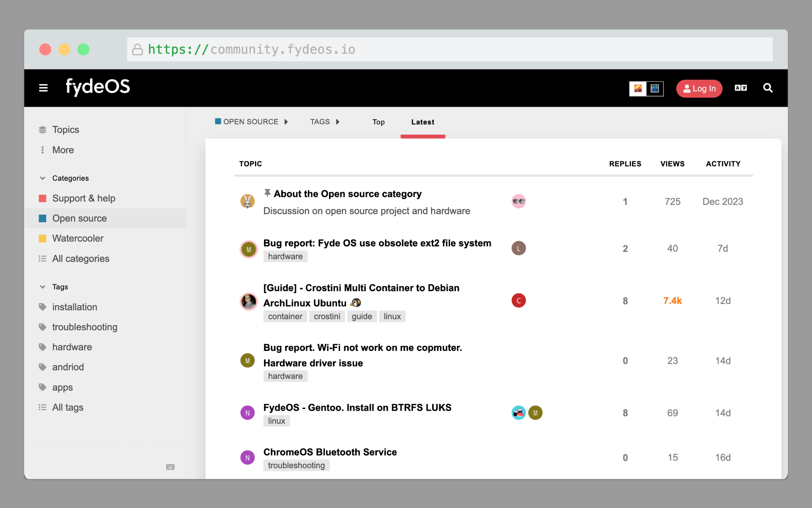Open the ChromeOS Bluetooth Service topic
Viewport: 812px width, 508px height.
click(330, 452)
